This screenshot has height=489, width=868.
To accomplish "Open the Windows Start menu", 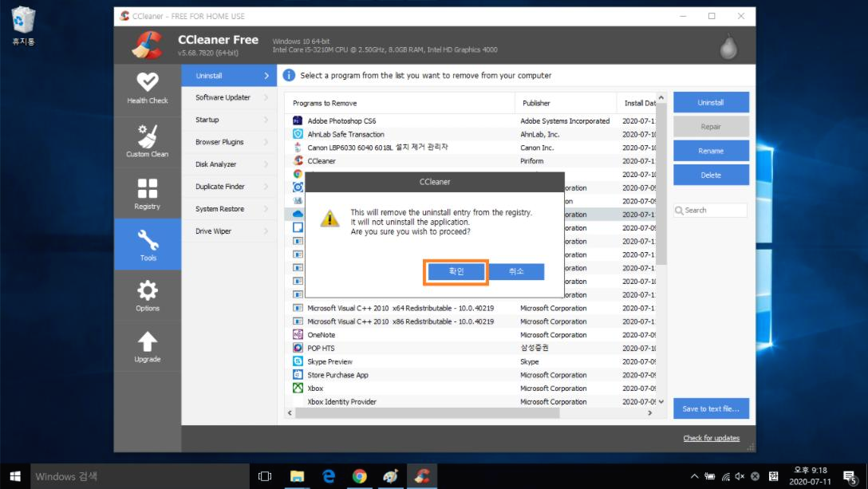I will tap(15, 476).
